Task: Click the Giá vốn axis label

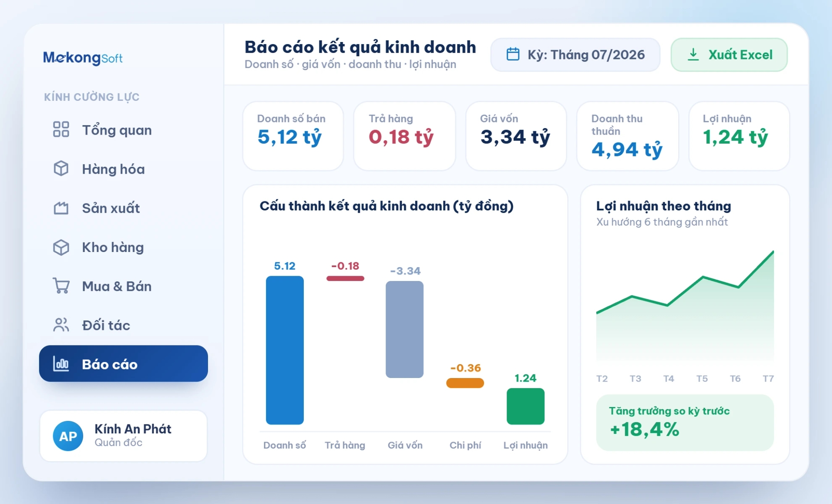Action: (x=405, y=445)
